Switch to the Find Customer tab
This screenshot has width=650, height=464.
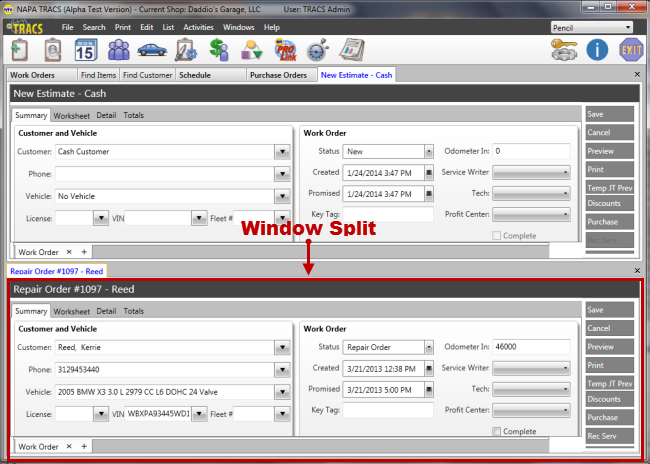coord(148,75)
